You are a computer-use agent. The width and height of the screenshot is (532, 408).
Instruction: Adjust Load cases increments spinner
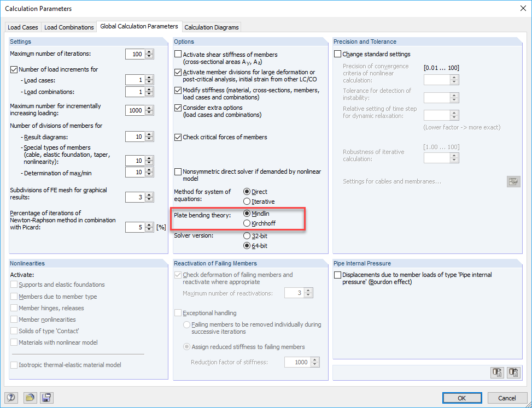(x=149, y=80)
